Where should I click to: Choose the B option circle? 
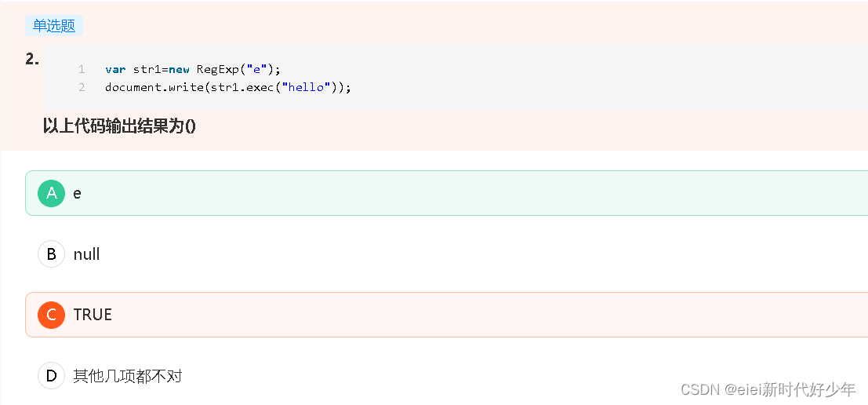[52, 254]
